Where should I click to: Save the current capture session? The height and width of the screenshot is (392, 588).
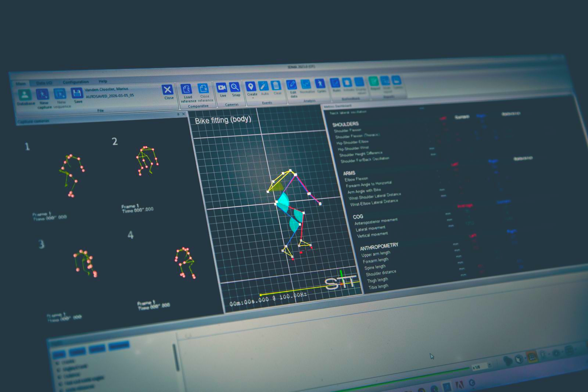pyautogui.click(x=77, y=94)
